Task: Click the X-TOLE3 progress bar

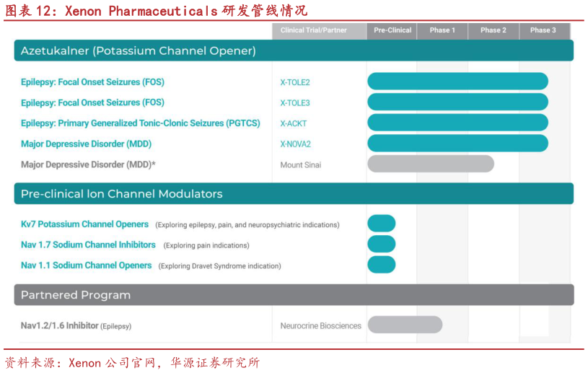Action: pyautogui.click(x=458, y=102)
